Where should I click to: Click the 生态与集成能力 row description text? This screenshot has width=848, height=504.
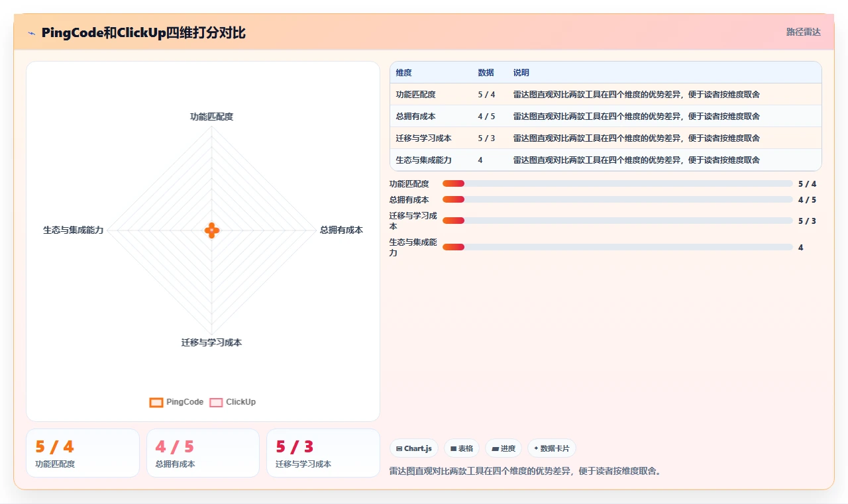click(x=636, y=160)
